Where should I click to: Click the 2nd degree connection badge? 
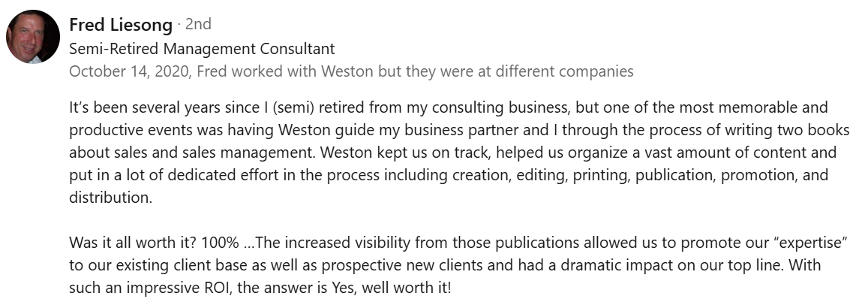click(197, 24)
